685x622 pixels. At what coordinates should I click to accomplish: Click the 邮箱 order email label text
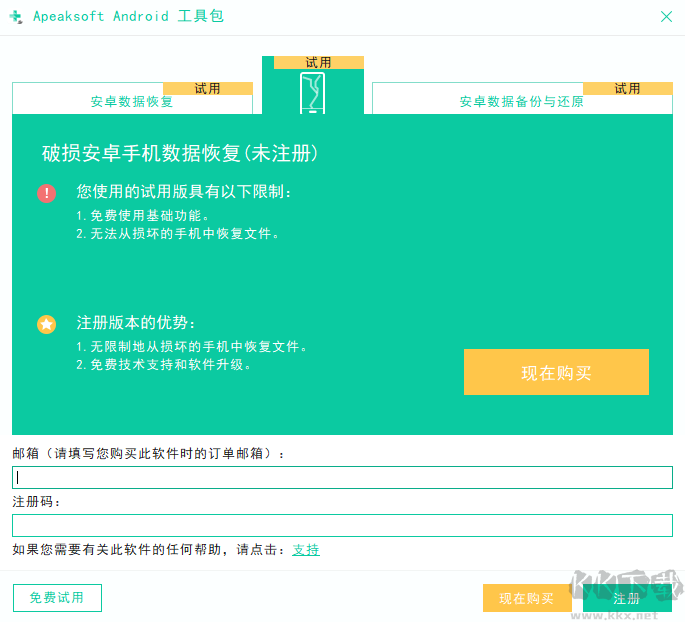click(149, 454)
